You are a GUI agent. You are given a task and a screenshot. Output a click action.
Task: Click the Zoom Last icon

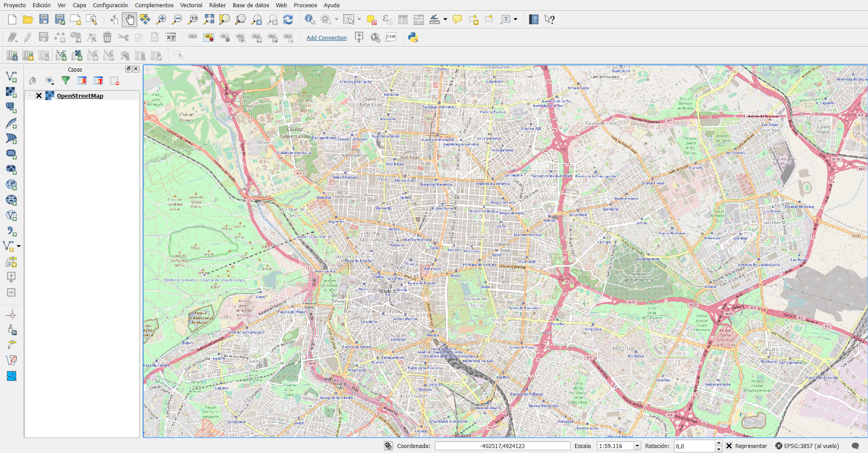257,20
